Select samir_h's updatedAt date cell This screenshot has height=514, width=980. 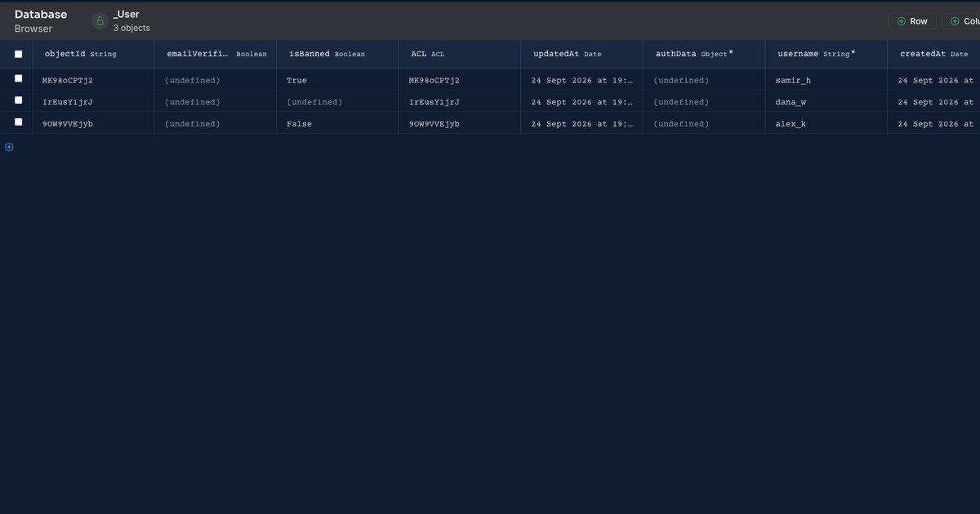tap(582, 80)
